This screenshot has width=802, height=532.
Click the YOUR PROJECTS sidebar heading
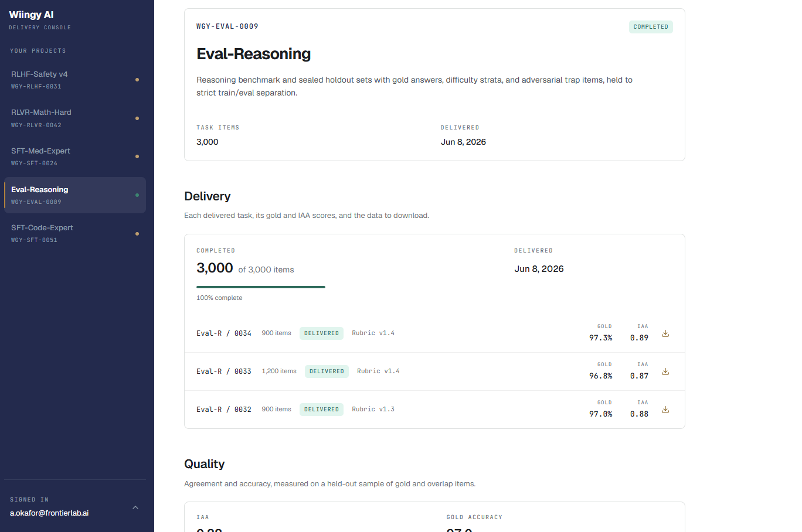coord(38,51)
